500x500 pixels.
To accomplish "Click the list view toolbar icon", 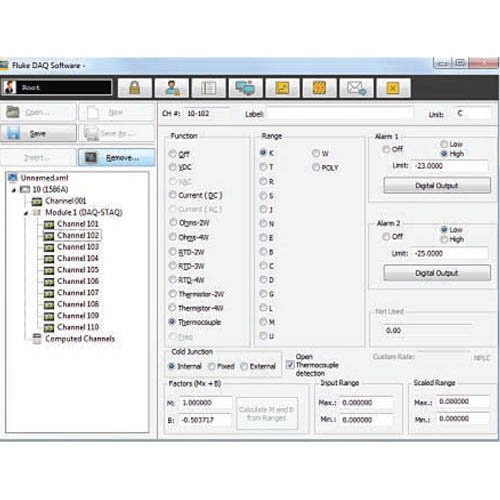I will pos(209,88).
